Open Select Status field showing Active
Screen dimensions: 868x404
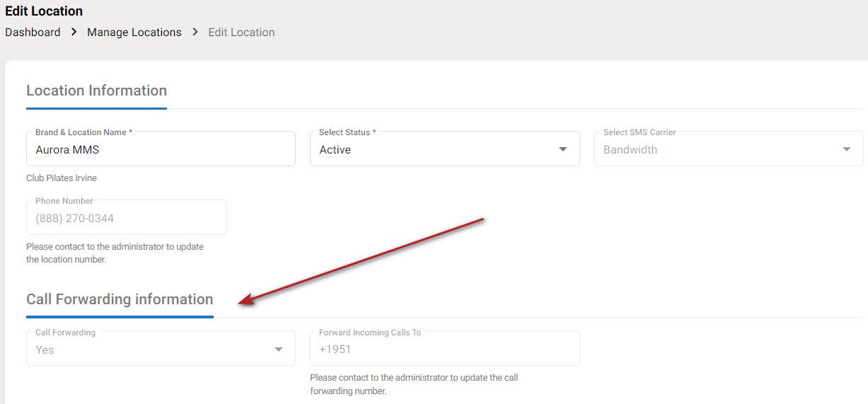pos(432,149)
